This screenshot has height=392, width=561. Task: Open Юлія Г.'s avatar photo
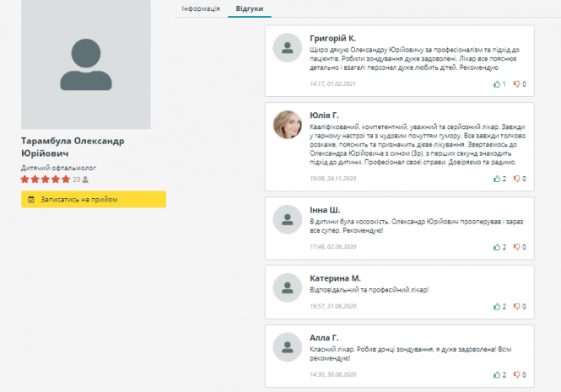(x=288, y=125)
